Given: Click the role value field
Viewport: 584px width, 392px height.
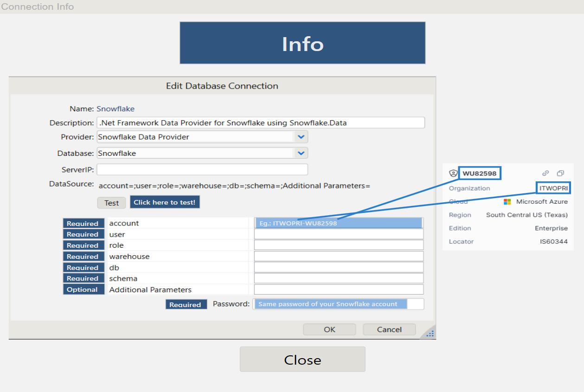Looking at the screenshot, I should point(339,245).
